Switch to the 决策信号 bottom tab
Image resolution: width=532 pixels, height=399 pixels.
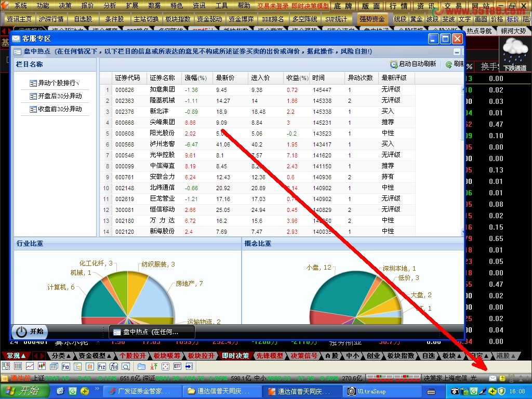pos(304,355)
